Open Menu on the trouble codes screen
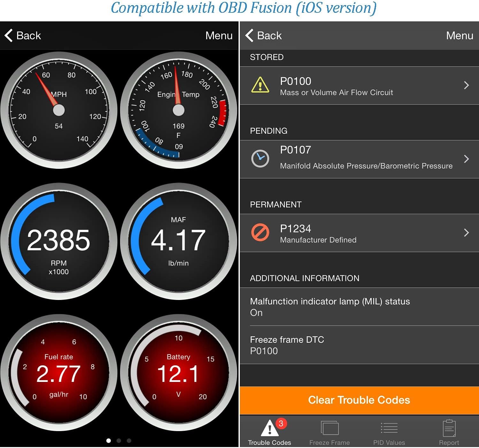Viewport: 479px width, 448px height. click(x=460, y=35)
